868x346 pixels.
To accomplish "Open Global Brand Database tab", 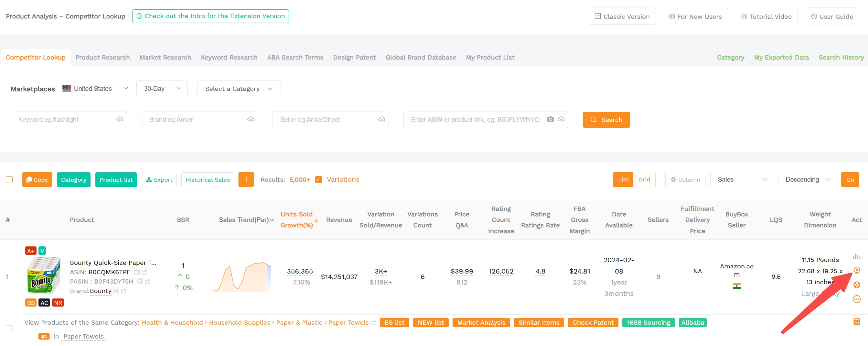I will coord(421,57).
